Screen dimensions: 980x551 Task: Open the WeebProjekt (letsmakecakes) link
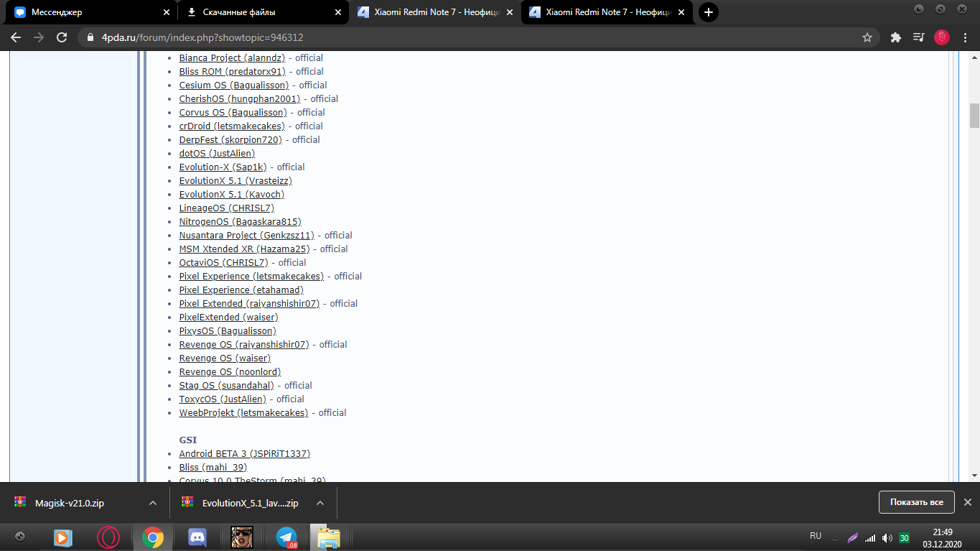click(243, 413)
